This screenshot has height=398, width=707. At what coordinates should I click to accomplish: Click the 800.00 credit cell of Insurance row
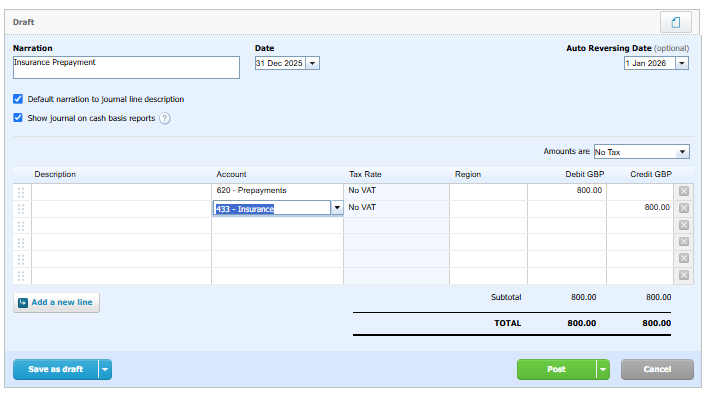[640, 208]
